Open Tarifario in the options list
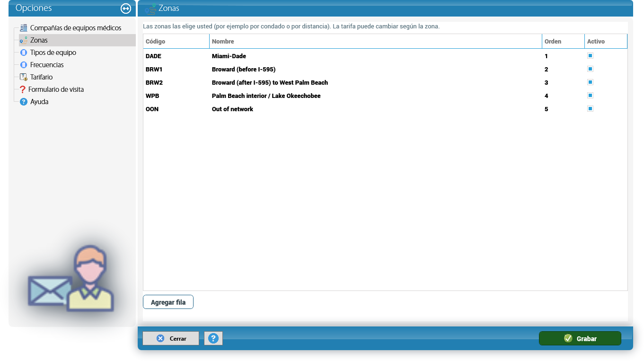The image size is (644, 361). pos(42,77)
